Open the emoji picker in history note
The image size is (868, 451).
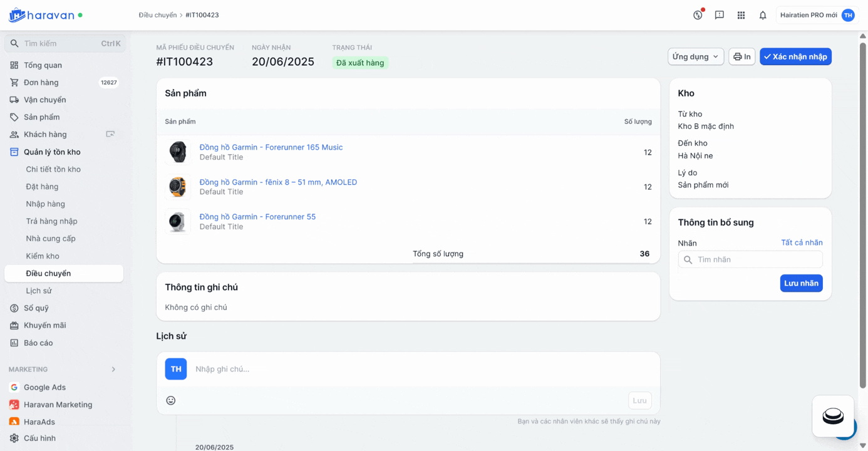[171, 400]
